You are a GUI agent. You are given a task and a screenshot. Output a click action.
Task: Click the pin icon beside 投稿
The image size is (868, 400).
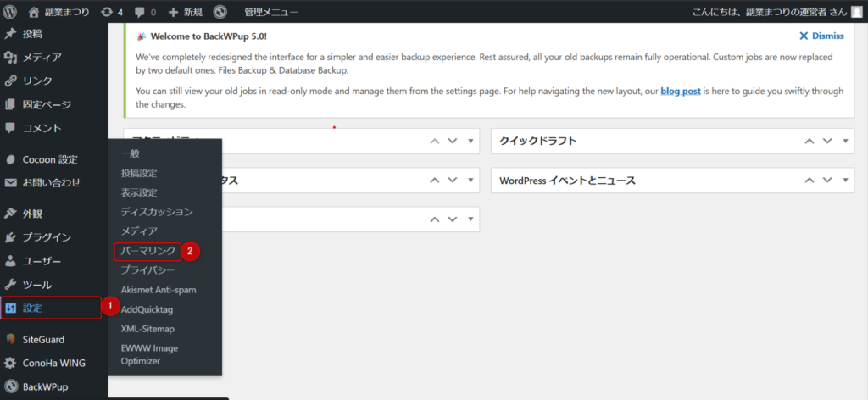click(x=10, y=34)
